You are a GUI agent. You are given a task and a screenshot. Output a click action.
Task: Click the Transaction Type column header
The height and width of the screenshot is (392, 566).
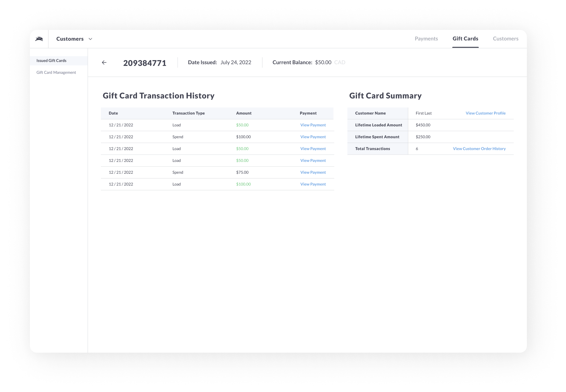pos(188,113)
